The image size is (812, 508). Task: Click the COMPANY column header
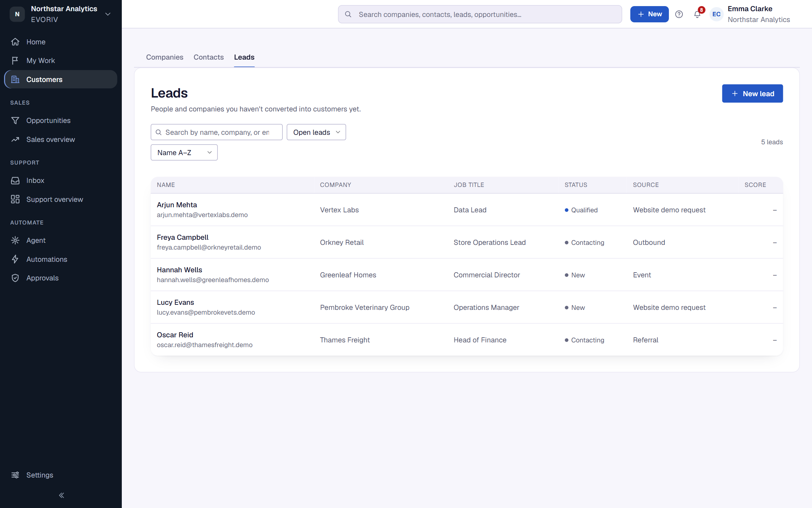click(x=335, y=185)
